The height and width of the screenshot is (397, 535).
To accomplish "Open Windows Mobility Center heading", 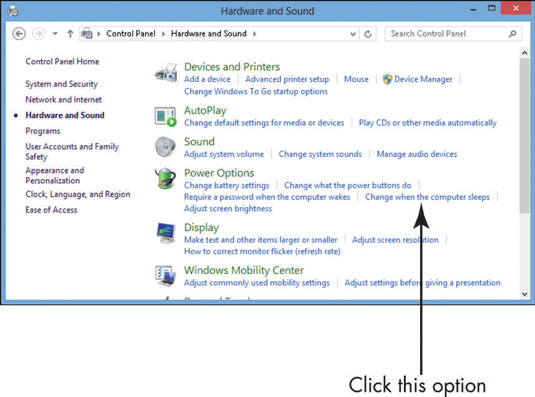I will 244,270.
